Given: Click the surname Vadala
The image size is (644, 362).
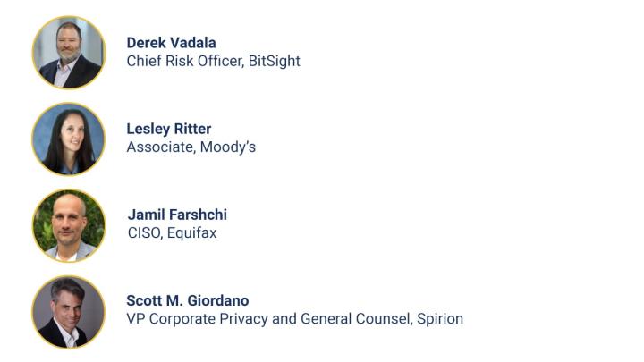Looking at the screenshot, I should pyautogui.click(x=193, y=43).
